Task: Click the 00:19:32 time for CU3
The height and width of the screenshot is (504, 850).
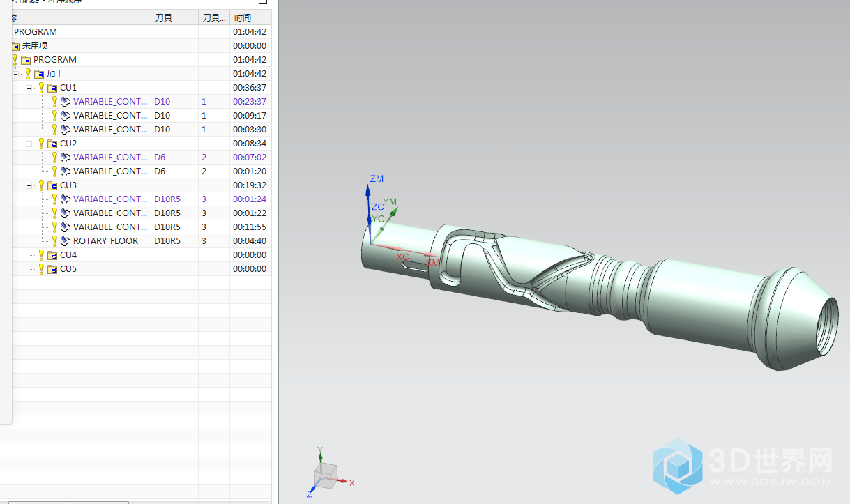Action: 250,185
